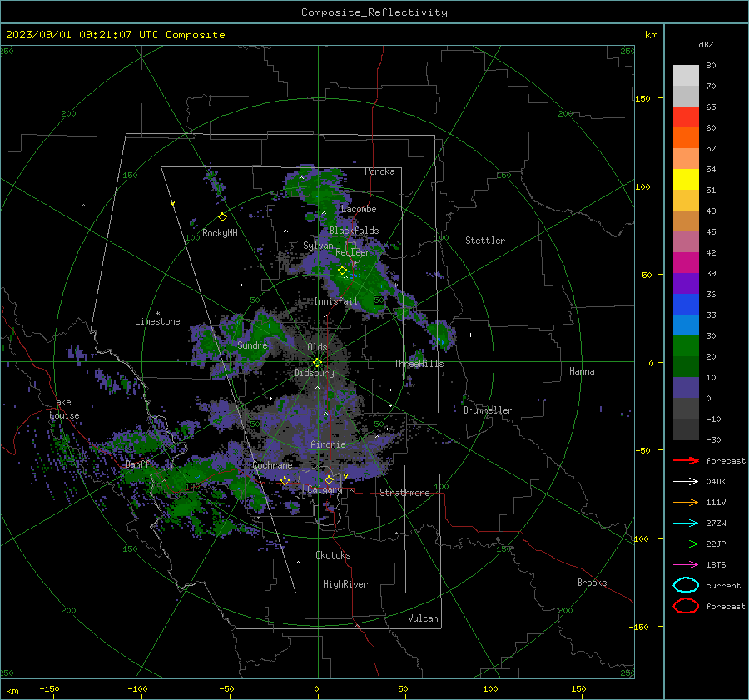The width and height of the screenshot is (749, 700).
Task: Click the magenta 18TS arrow icon
Action: tap(686, 565)
